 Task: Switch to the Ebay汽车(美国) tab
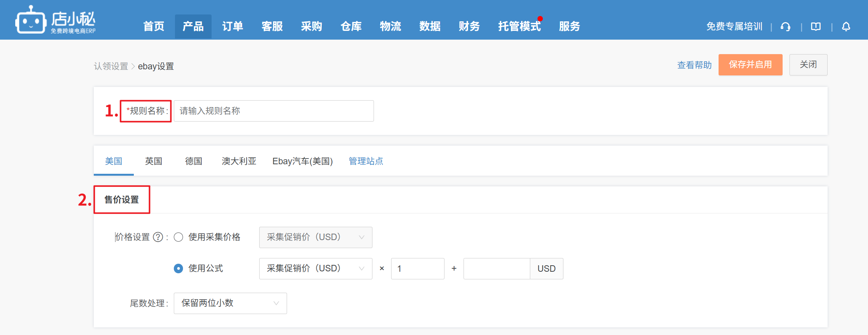point(302,161)
